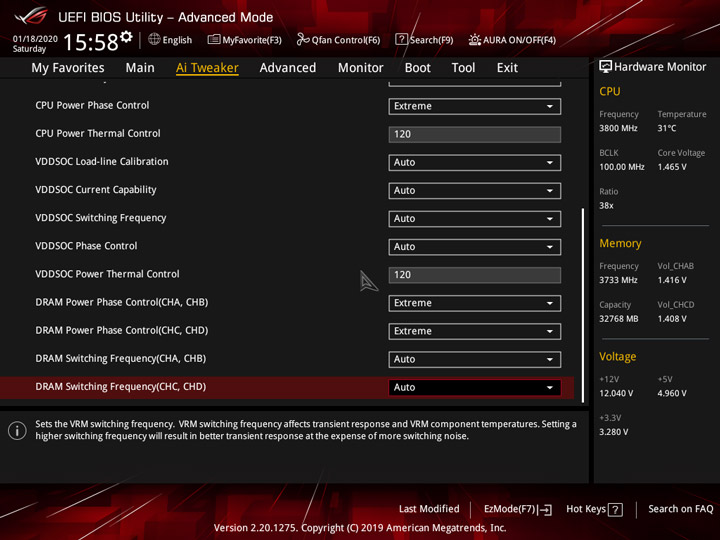The width and height of the screenshot is (720, 540).
Task: Switch to Tool tab
Action: tap(463, 68)
